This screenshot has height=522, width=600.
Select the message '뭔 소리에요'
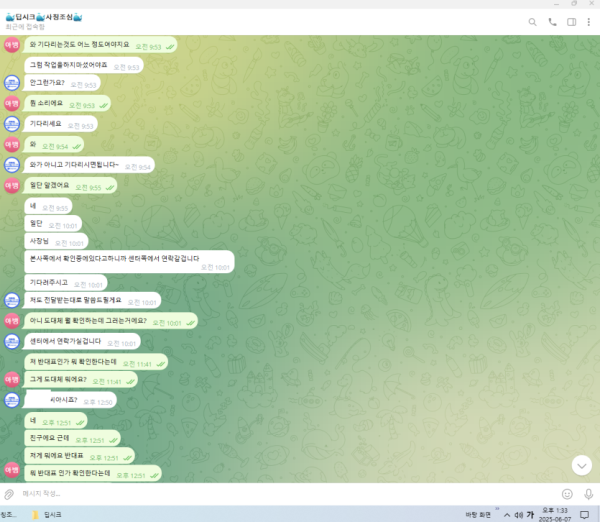(x=67, y=103)
